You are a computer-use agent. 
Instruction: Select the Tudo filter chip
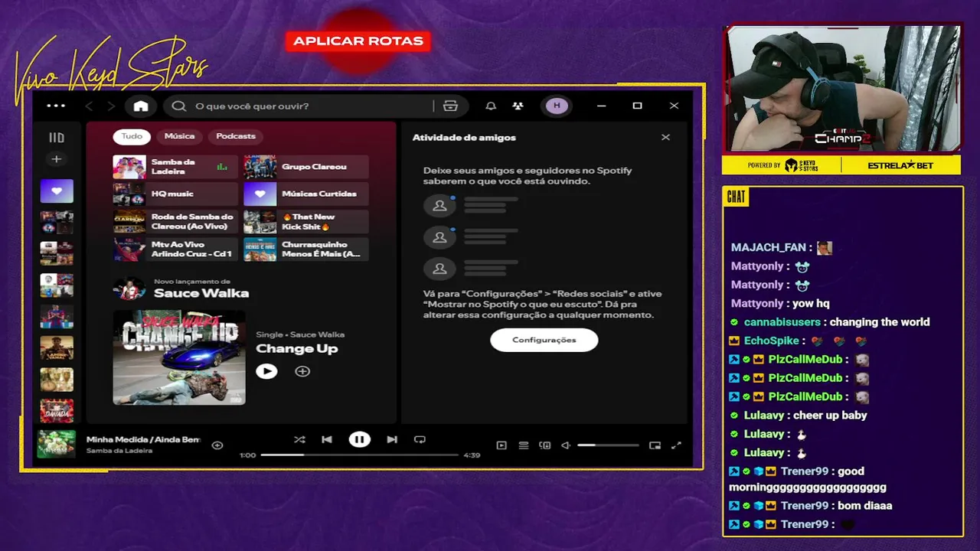(x=132, y=136)
